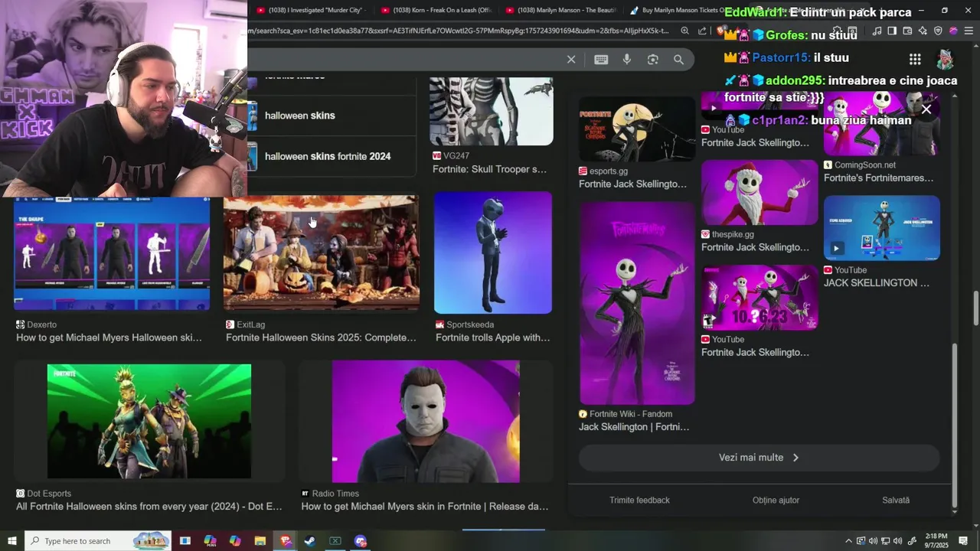
Task: Open Sportskeeda Fortnite trolls Apple image
Action: 493,253
